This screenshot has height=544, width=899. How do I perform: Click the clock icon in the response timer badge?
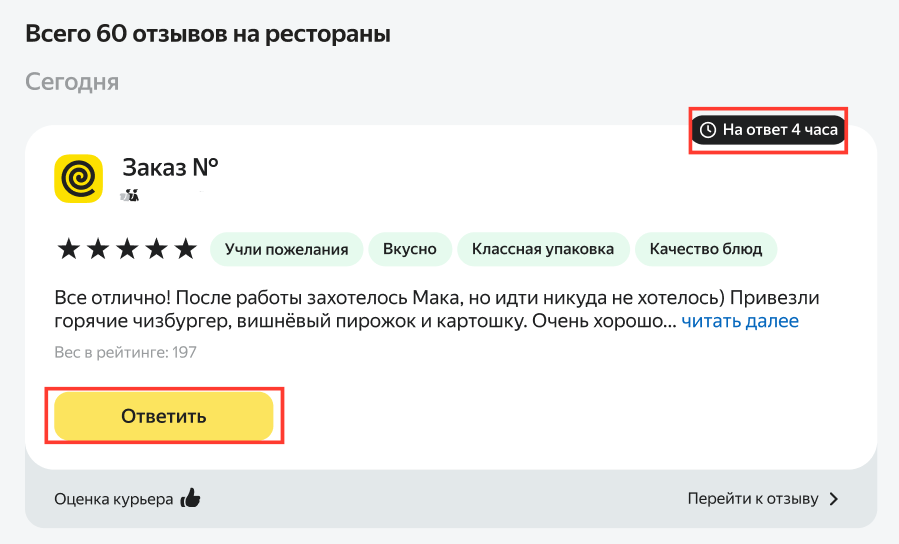coord(708,130)
